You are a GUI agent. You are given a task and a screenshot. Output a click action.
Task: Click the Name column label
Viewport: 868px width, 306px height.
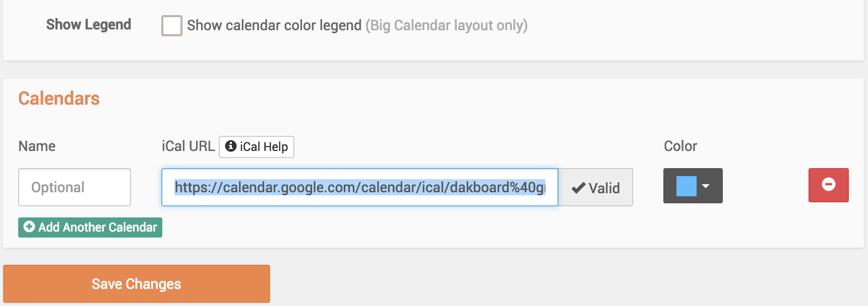(37, 146)
